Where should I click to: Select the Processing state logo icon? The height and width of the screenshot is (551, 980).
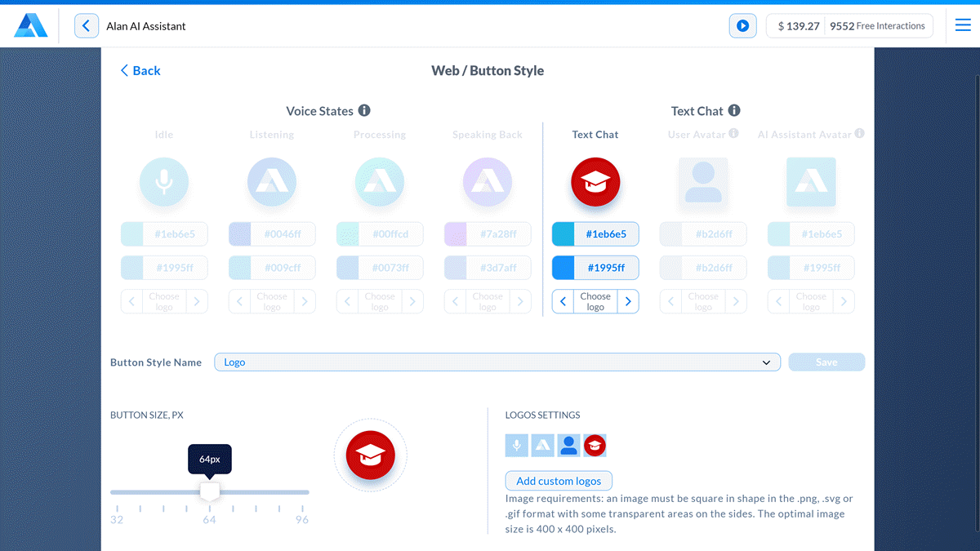click(379, 181)
